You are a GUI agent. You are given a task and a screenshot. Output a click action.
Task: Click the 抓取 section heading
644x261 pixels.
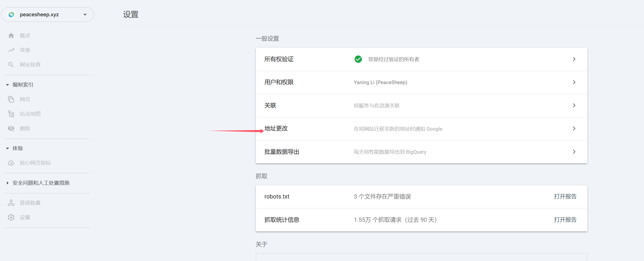(261, 176)
